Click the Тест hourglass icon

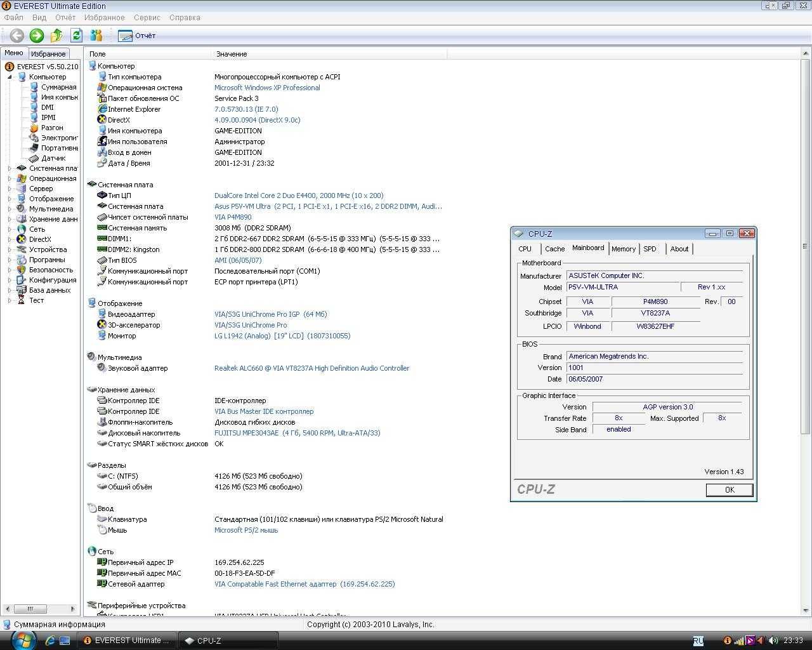pos(22,300)
